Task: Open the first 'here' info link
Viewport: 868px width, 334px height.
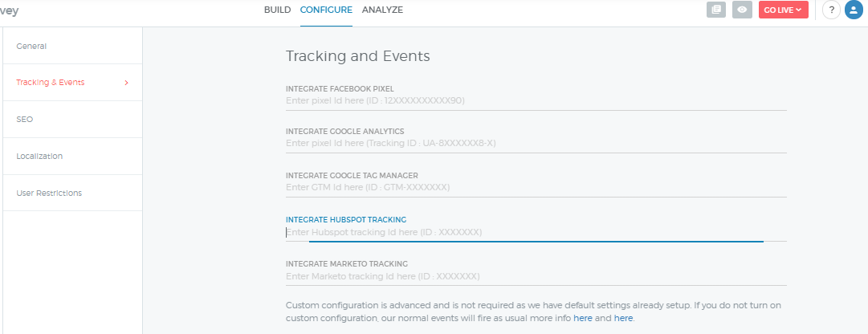Action: coord(583,319)
